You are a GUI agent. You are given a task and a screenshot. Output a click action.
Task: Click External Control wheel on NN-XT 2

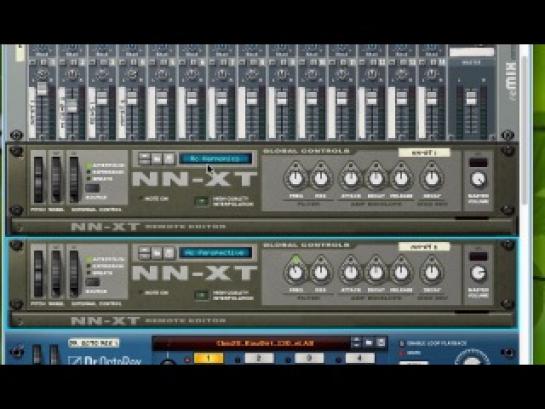[74, 274]
